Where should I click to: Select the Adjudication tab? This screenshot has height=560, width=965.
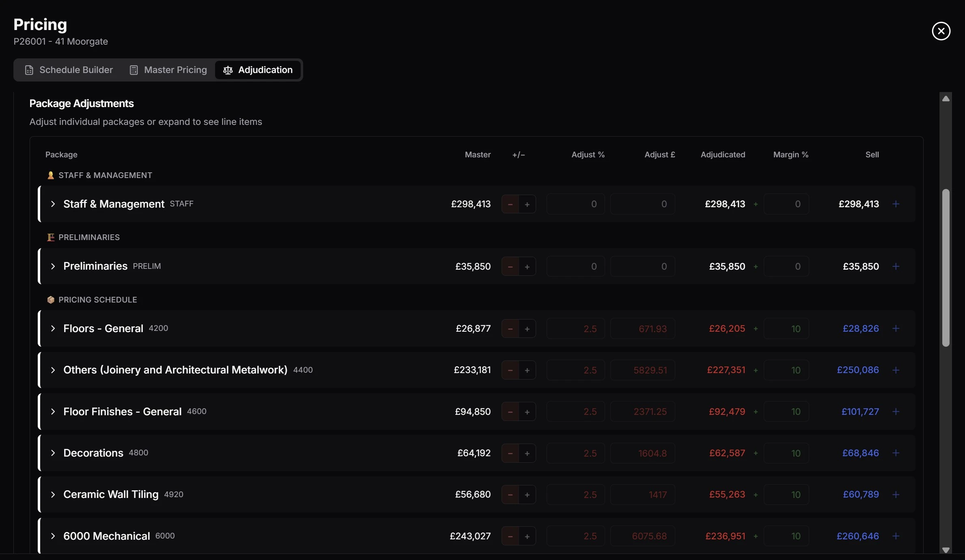(258, 70)
